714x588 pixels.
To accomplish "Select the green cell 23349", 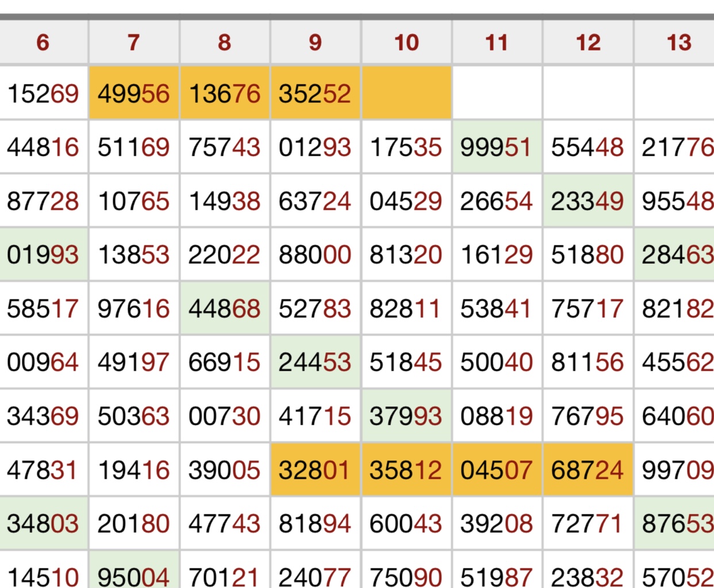I will pyautogui.click(x=588, y=202).
